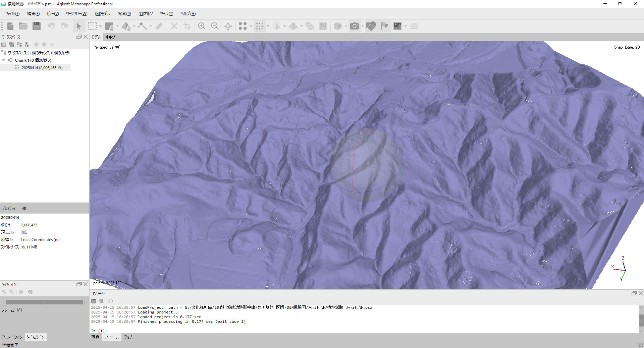Collapse the Chunk 1 tree node
Screen dimensions: 644x348
point(4,60)
